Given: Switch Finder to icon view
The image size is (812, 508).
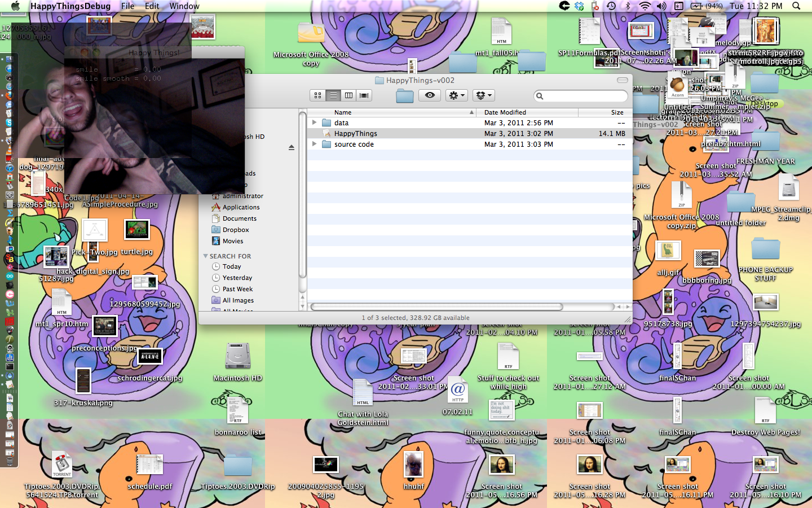Looking at the screenshot, I should click(x=317, y=95).
